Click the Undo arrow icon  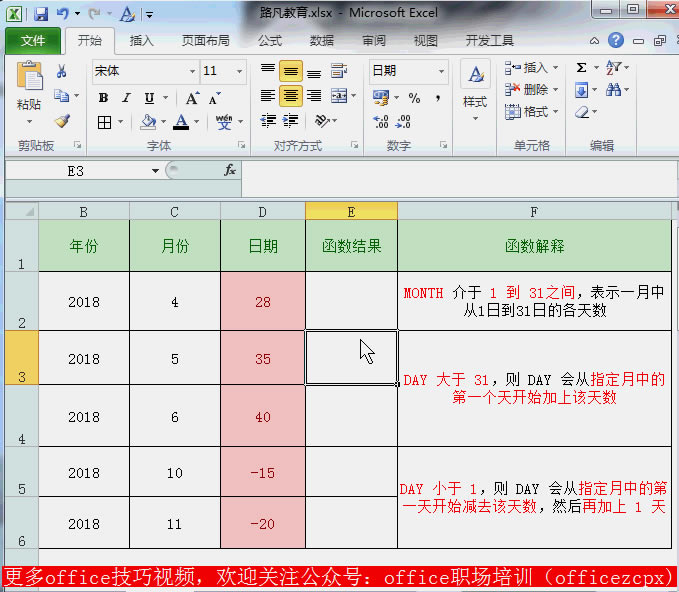[x=63, y=14]
